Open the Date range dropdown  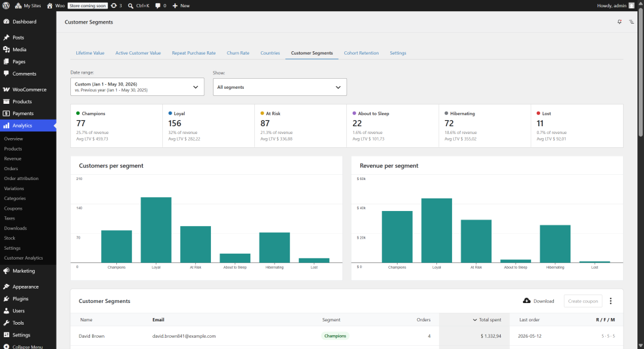click(x=137, y=87)
